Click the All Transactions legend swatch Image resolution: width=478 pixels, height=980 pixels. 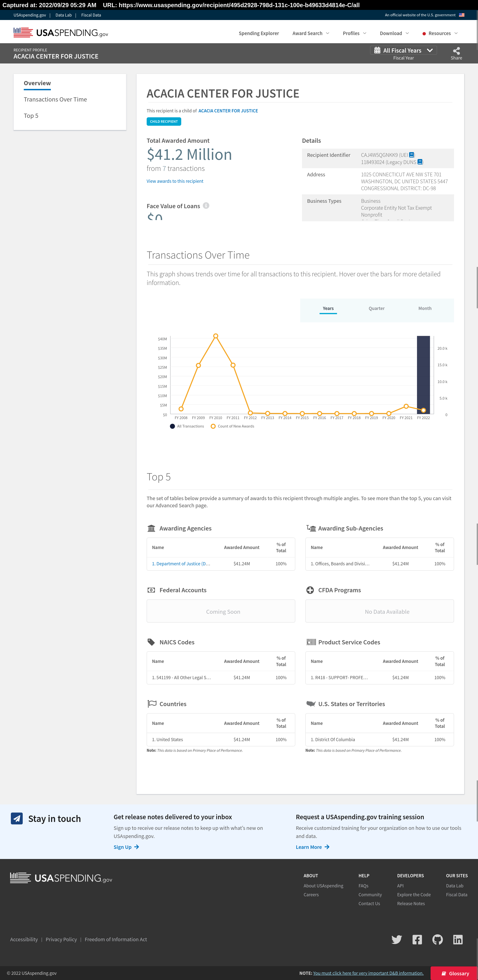pyautogui.click(x=172, y=426)
